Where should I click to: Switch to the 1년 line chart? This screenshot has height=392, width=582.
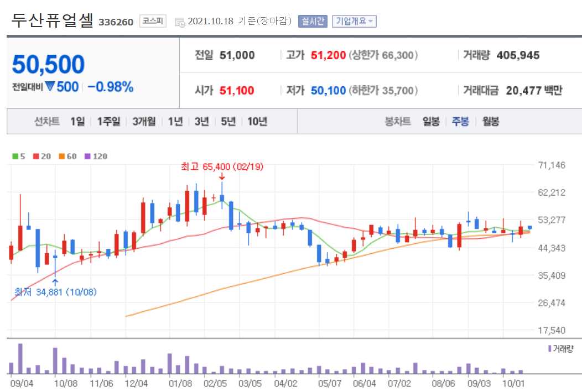[175, 121]
